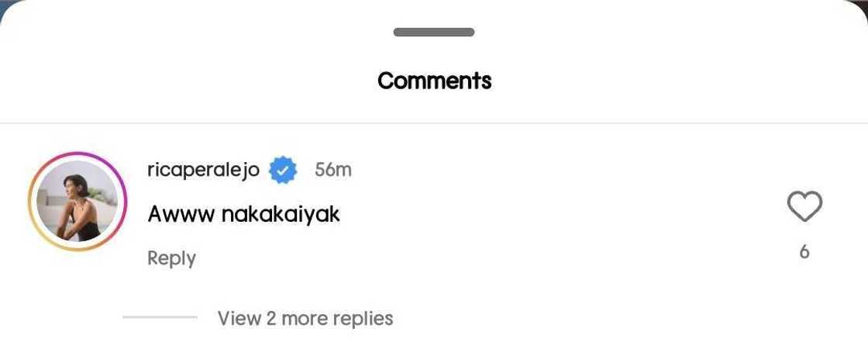Click blank space between comment and heart
This screenshot has height=363, width=868.
pyautogui.click(x=558, y=213)
